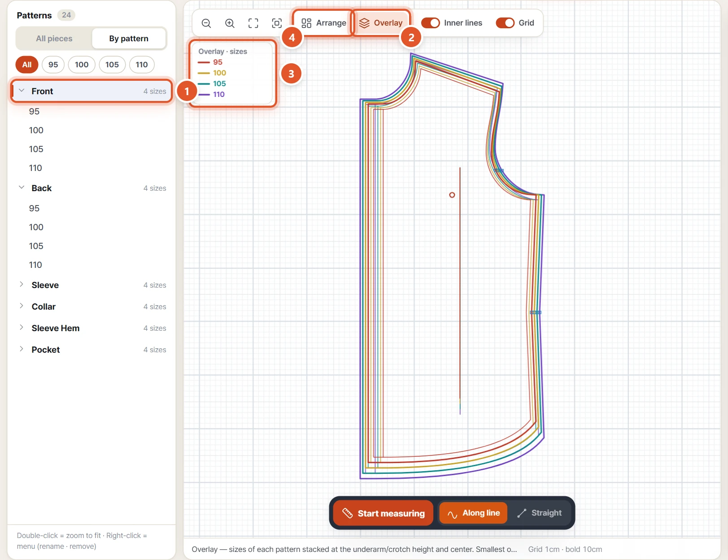Screen dimensions: 728x560
Task: Click the purple 110 legend color line
Action: [204, 94]
